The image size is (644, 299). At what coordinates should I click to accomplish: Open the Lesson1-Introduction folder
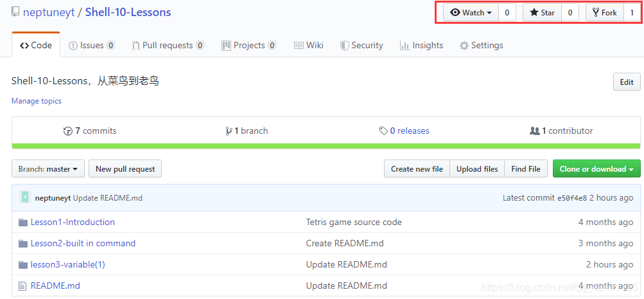pyautogui.click(x=73, y=222)
